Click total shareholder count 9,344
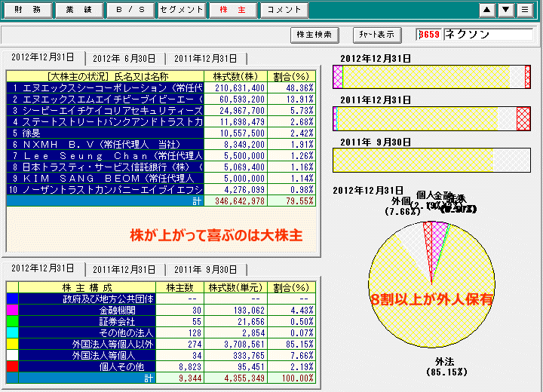The height and width of the screenshot is (392, 543). (180, 378)
